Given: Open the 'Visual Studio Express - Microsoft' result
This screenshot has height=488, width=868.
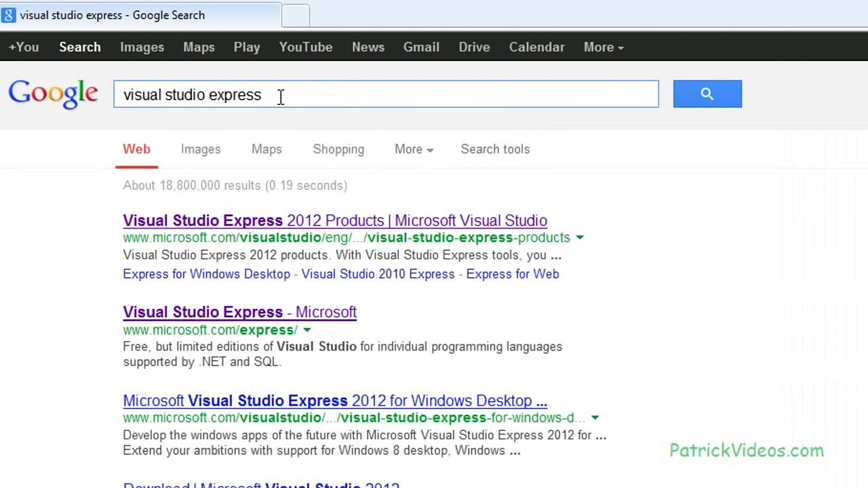Looking at the screenshot, I should [x=239, y=312].
